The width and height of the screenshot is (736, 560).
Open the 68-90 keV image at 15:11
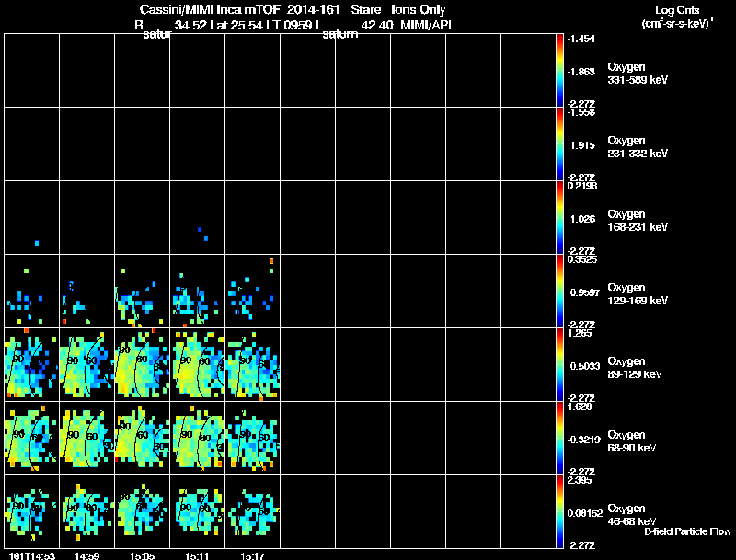click(x=198, y=439)
